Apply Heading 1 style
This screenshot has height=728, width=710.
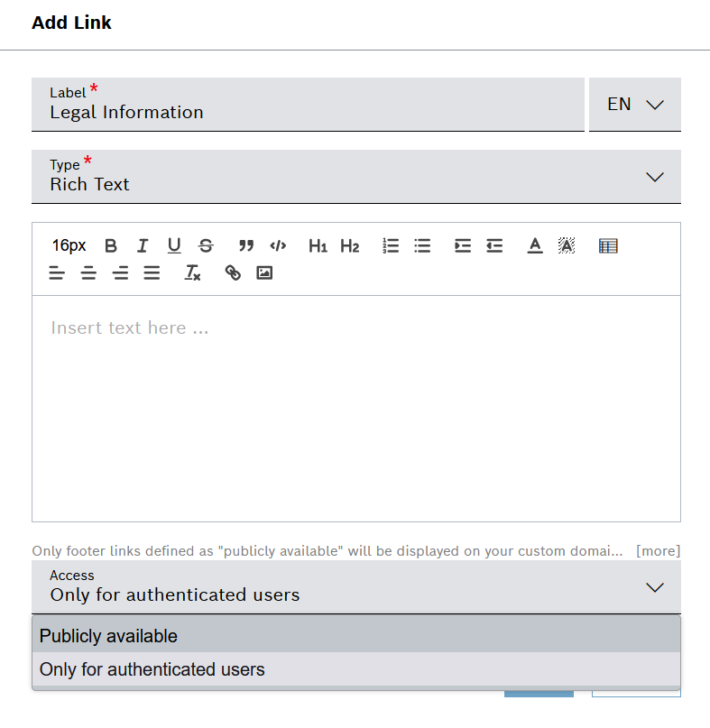318,245
